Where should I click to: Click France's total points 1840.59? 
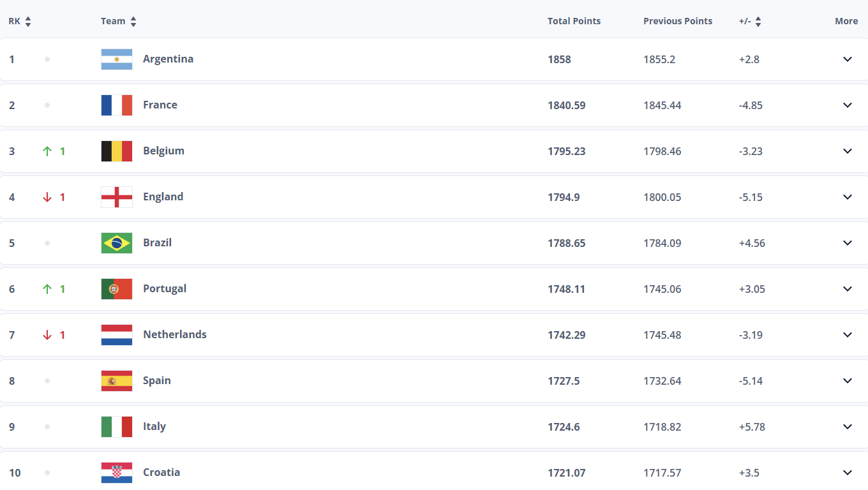point(567,105)
